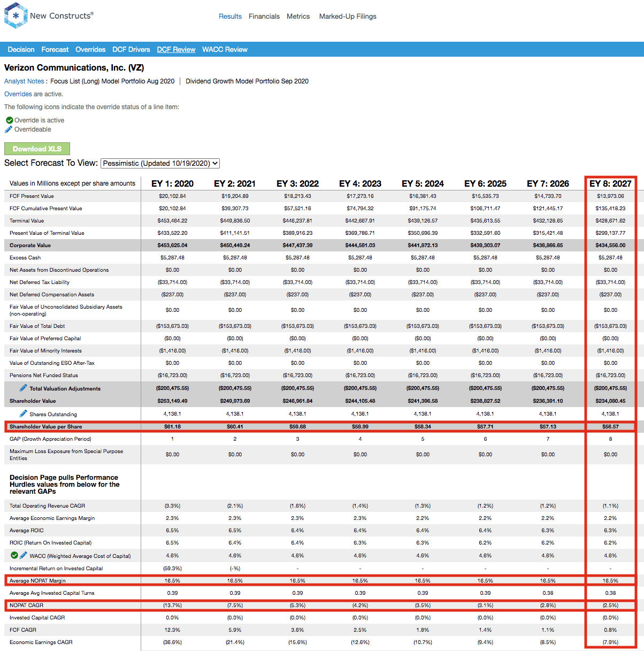Viewport: 644px width, 651px height.
Task: Select the DCF Review tab
Action: coord(176,49)
